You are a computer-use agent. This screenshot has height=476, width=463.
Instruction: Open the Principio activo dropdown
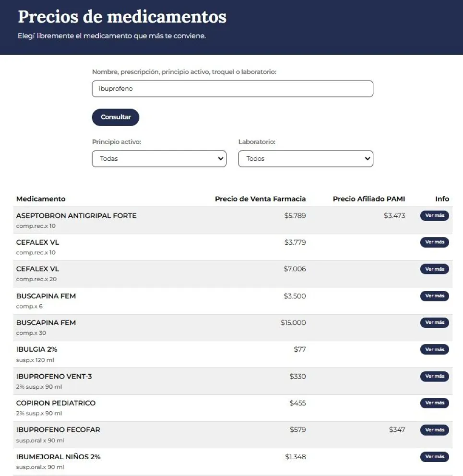click(x=159, y=159)
